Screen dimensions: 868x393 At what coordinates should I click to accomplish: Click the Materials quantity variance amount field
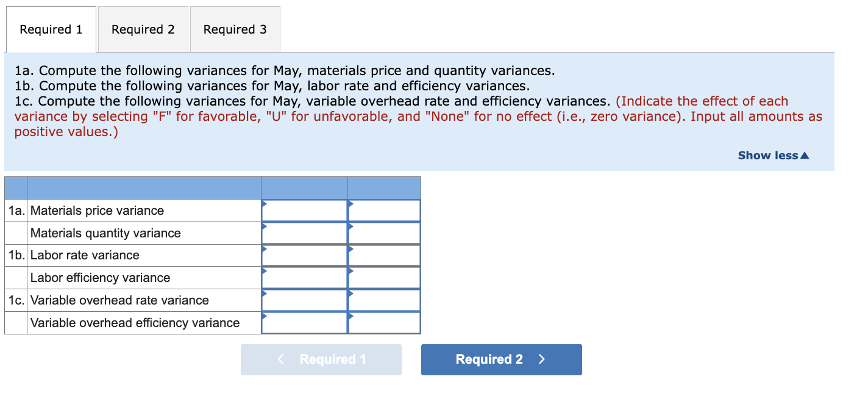(304, 233)
